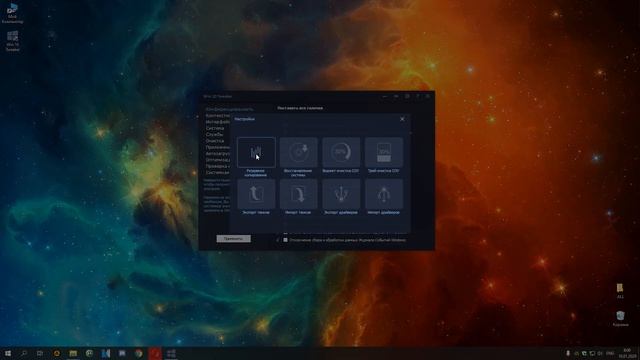Choose the Импорт твиков tile
Screen dimensions: 640x360
298,194
